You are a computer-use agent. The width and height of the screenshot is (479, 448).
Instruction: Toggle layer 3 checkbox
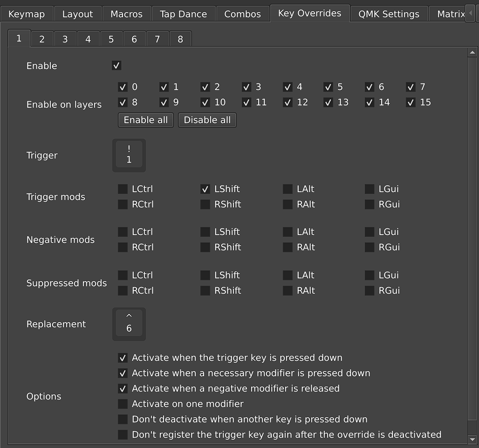click(x=246, y=87)
